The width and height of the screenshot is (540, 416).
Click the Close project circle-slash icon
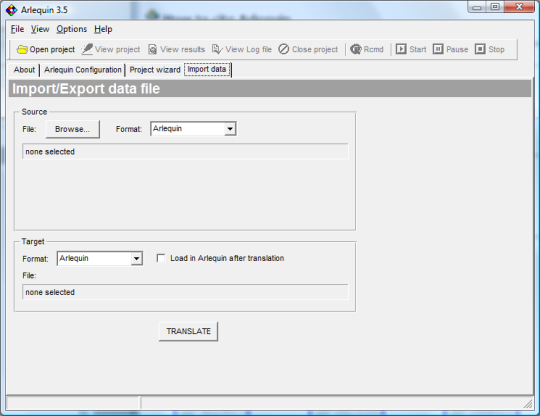click(283, 49)
